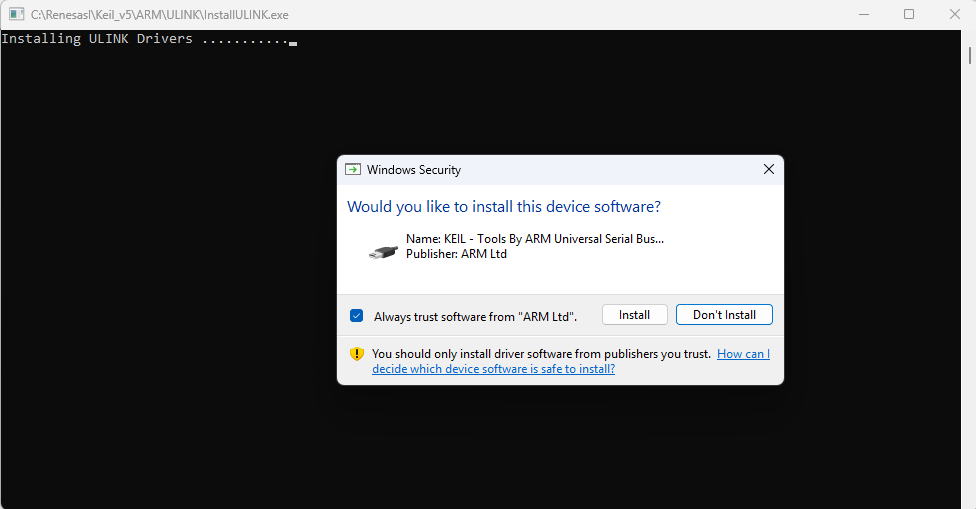Close the Windows Security dialog

pos(768,170)
